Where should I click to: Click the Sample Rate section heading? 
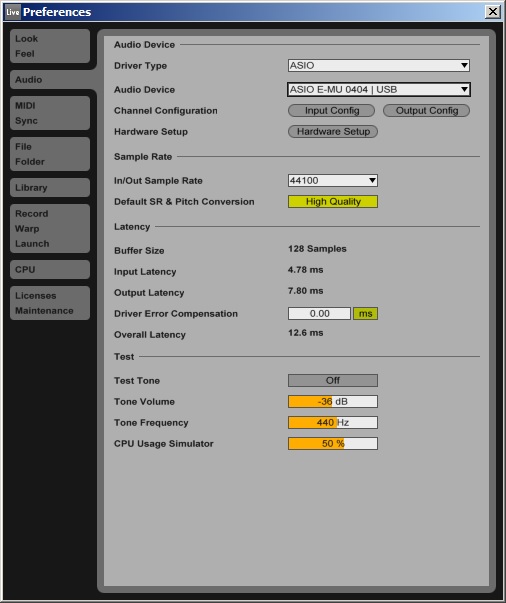click(143, 157)
